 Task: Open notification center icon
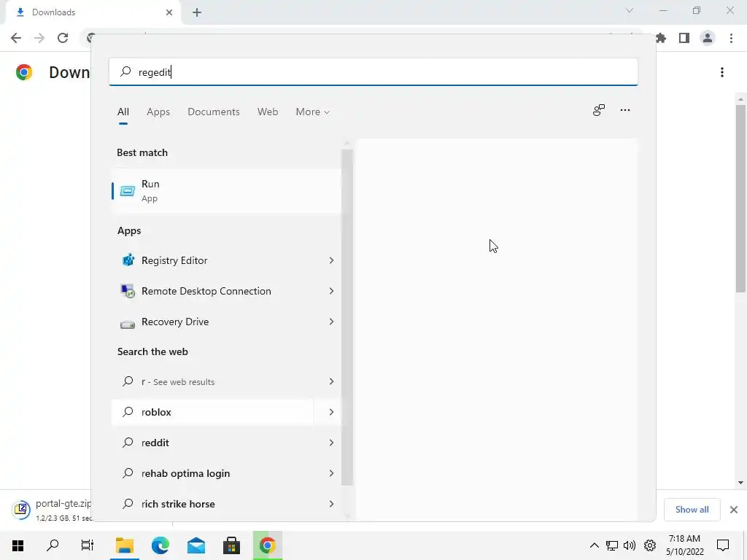(723, 545)
